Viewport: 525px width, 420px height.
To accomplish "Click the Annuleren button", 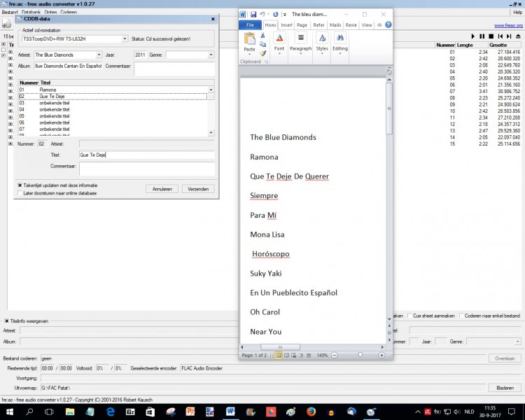I will [x=162, y=189].
